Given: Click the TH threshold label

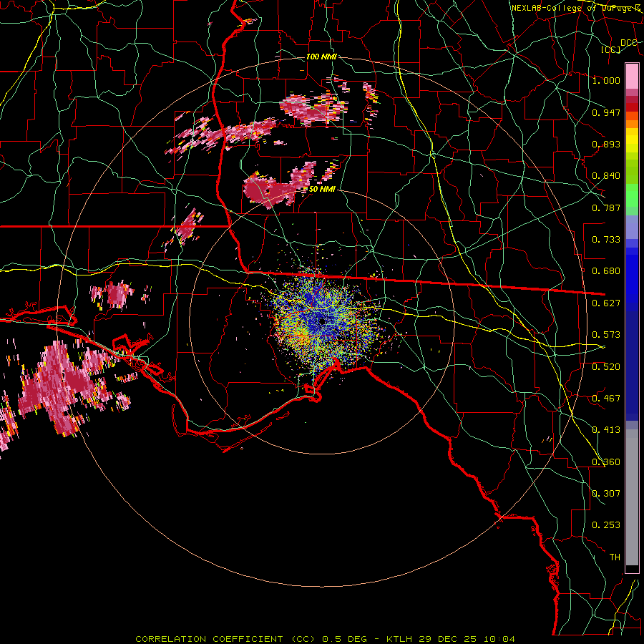Looking at the screenshot, I should [615, 557].
